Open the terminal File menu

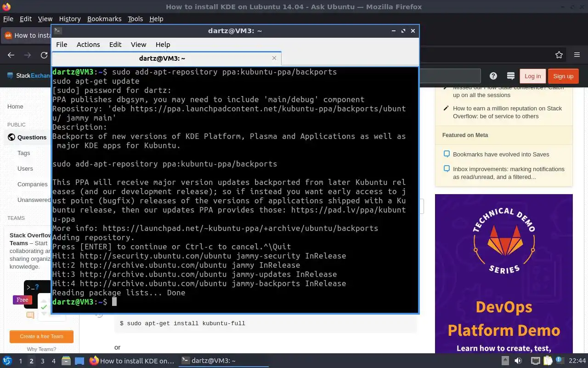pyautogui.click(x=62, y=45)
